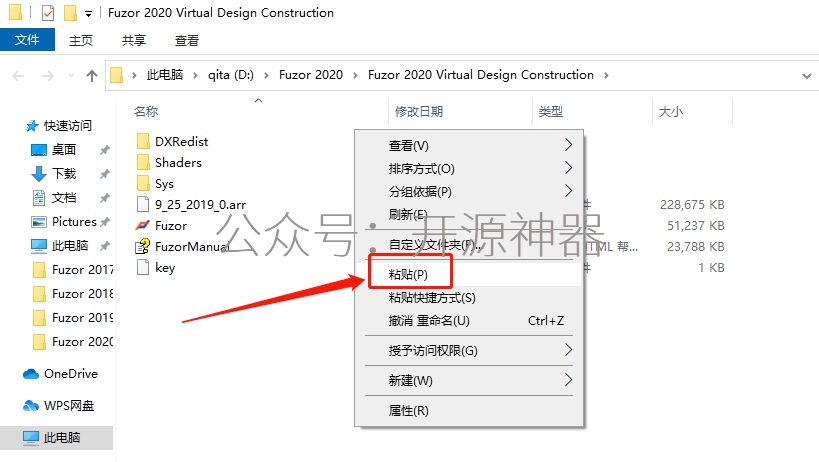Open the 主页 ribbon tab

click(x=81, y=40)
